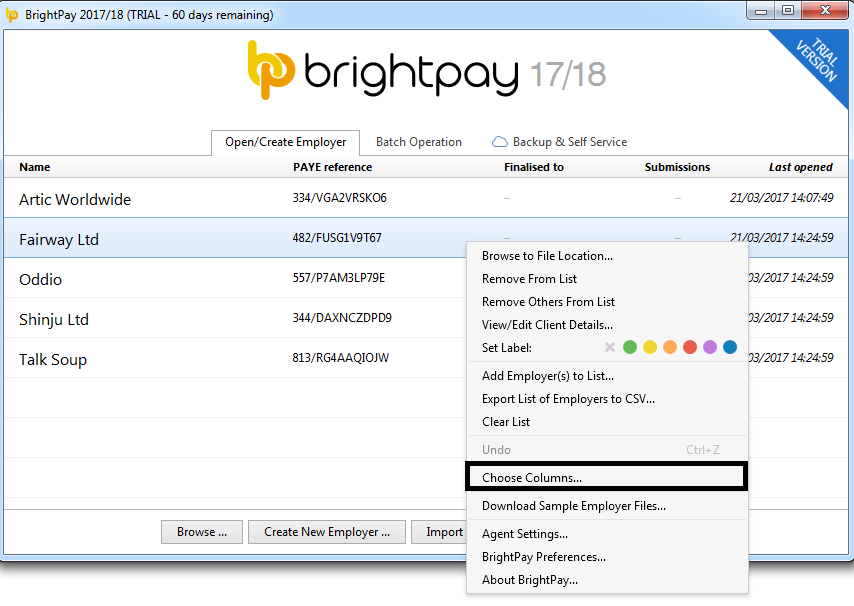Apply the red label color
The width and height of the screenshot is (854, 606).
[690, 347]
